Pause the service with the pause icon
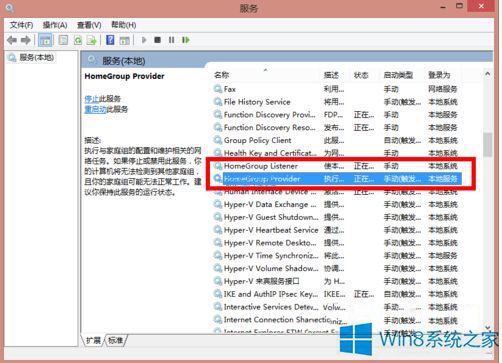Screen dimensions: 502x363 (171, 40)
